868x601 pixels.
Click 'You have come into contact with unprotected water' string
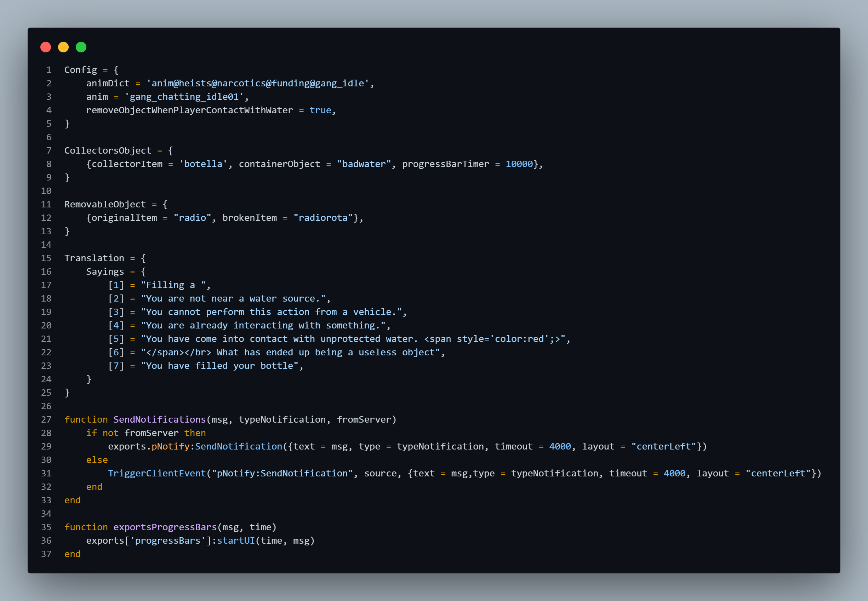point(353,339)
